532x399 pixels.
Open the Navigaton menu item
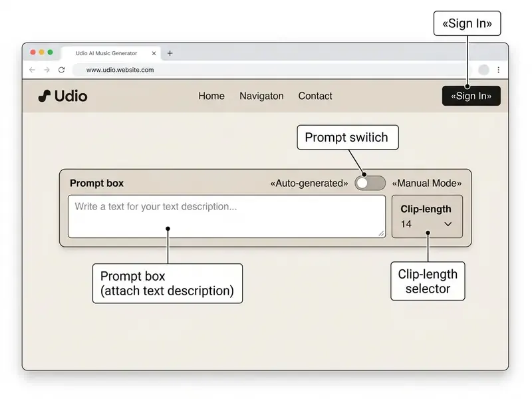pyautogui.click(x=261, y=96)
